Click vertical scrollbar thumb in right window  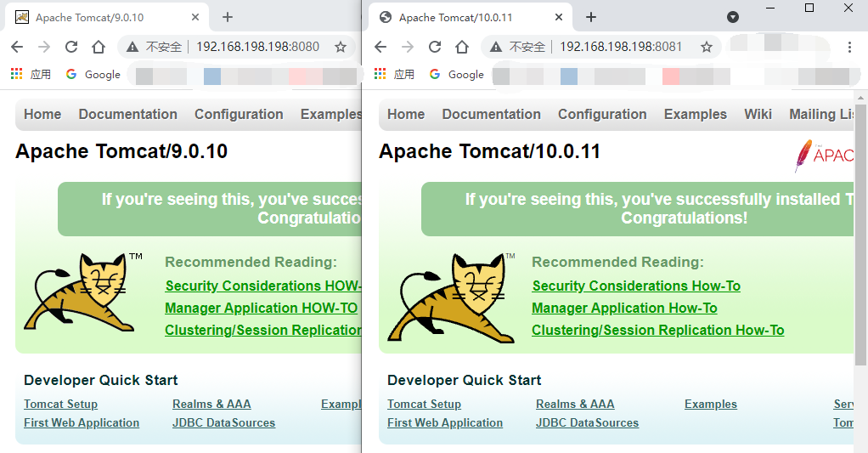point(860,235)
